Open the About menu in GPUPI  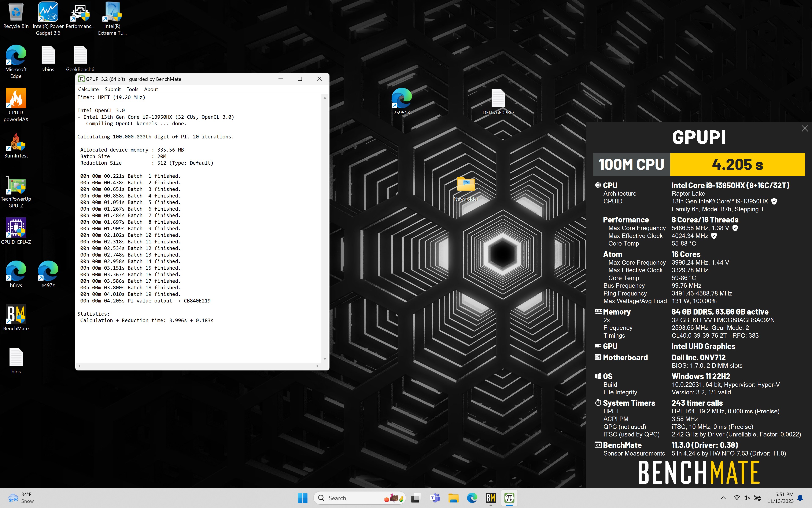pos(151,89)
